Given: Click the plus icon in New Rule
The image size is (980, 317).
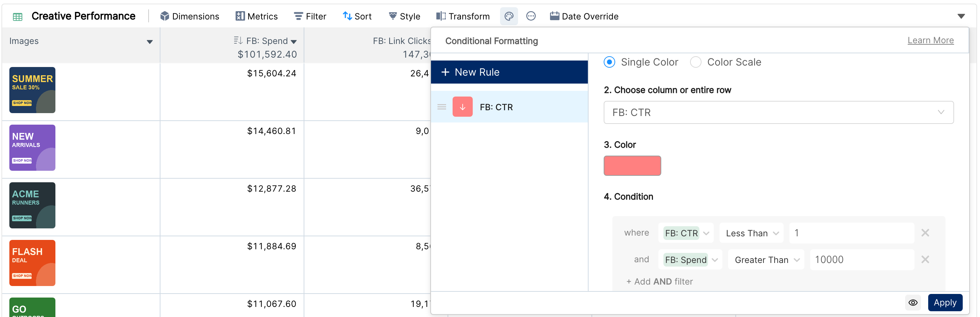Looking at the screenshot, I should (x=445, y=72).
